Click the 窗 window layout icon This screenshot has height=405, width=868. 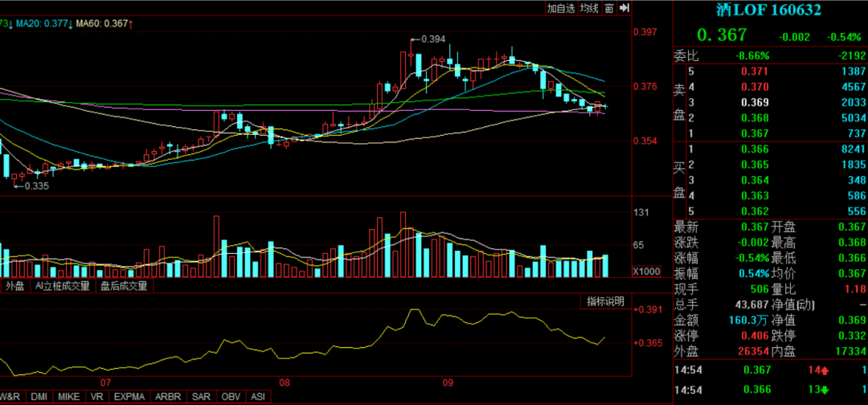(x=609, y=8)
